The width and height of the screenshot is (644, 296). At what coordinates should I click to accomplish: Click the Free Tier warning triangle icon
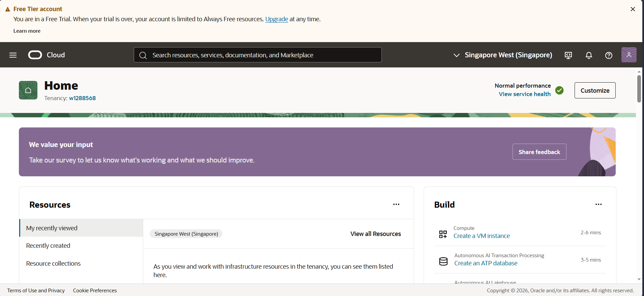click(8, 9)
